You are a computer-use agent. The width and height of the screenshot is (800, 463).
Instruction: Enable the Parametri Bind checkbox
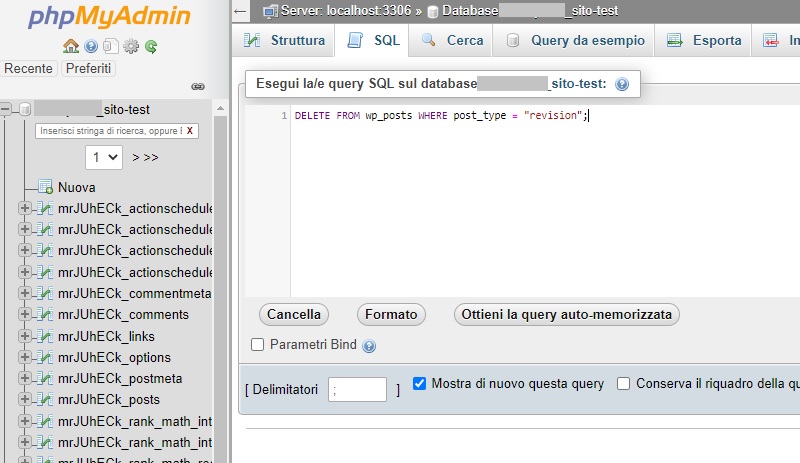(258, 345)
